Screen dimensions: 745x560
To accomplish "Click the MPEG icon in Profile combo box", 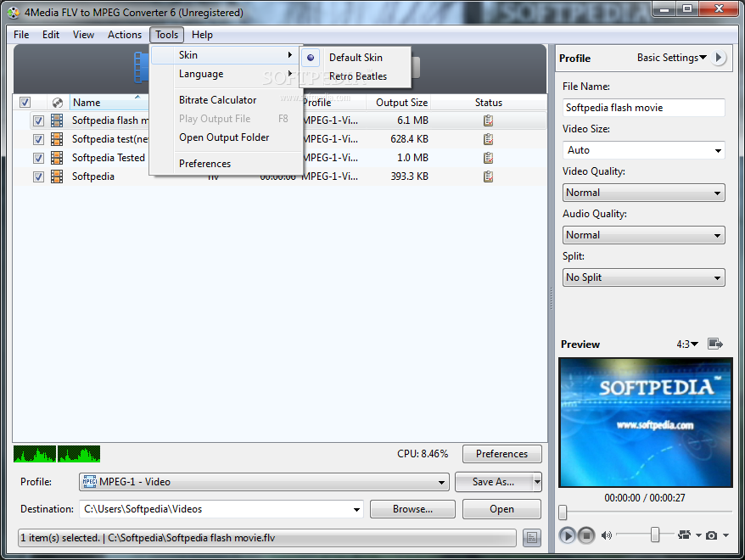I will tap(89, 482).
